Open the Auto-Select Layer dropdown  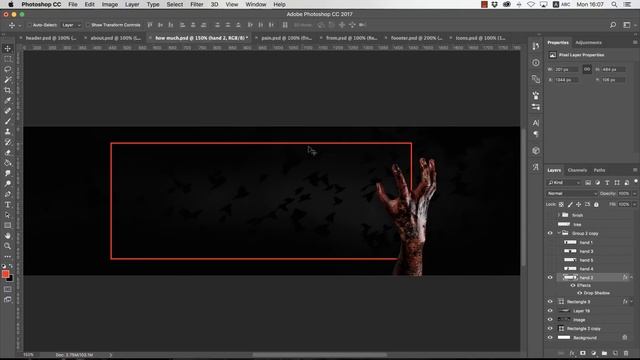coord(71,25)
